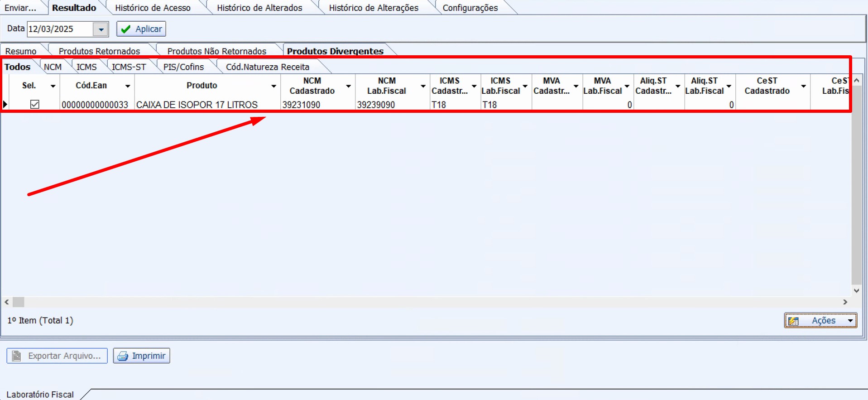Open the Produtos Retornados tab

(99, 51)
